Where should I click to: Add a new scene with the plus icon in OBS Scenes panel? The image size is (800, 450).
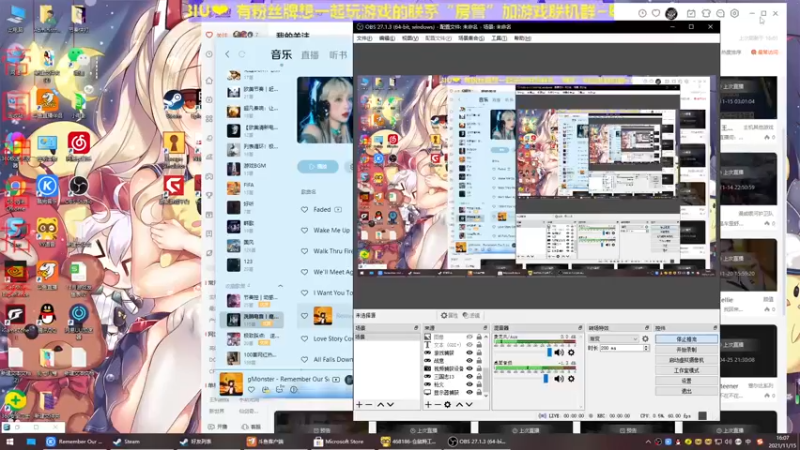click(359, 405)
